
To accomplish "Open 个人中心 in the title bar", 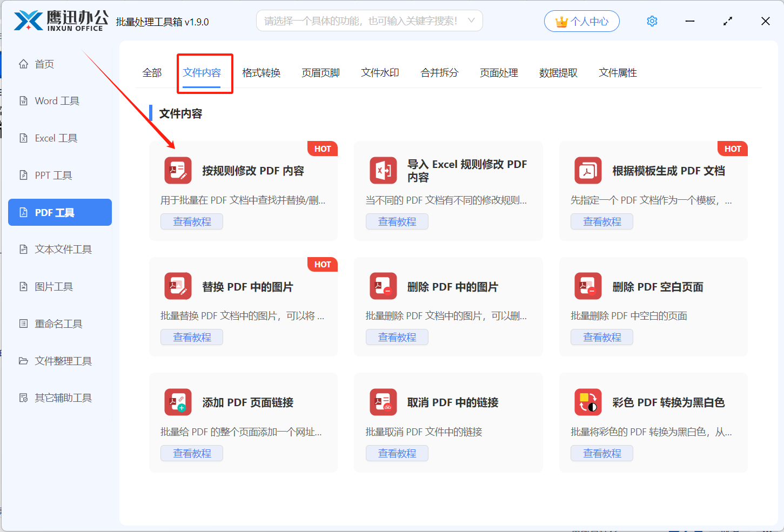I will (582, 21).
